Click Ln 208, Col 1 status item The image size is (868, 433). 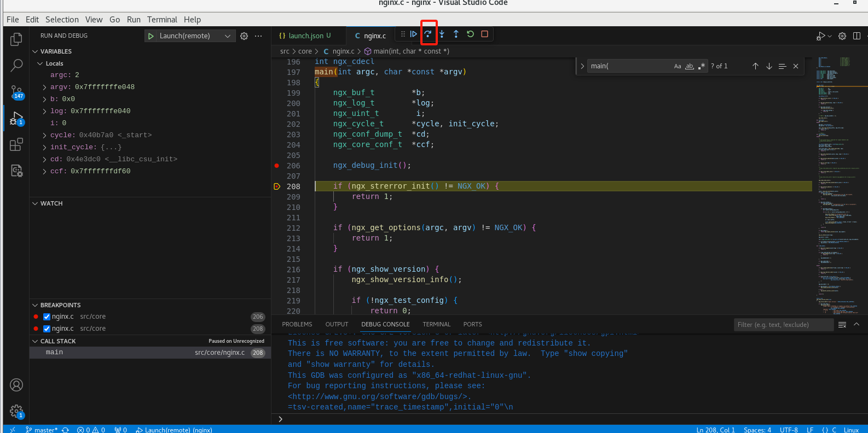click(715, 430)
